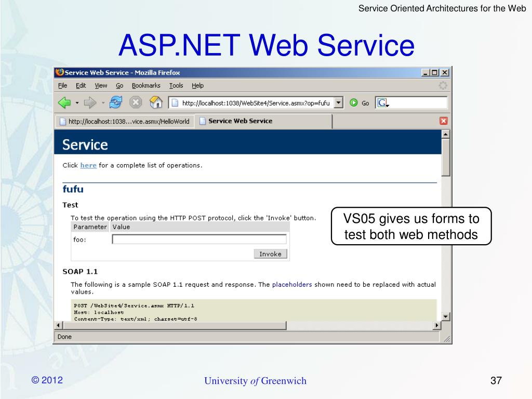Image resolution: width=532 pixels, height=399 pixels.
Task: Go to Home page icon
Action: point(156,102)
